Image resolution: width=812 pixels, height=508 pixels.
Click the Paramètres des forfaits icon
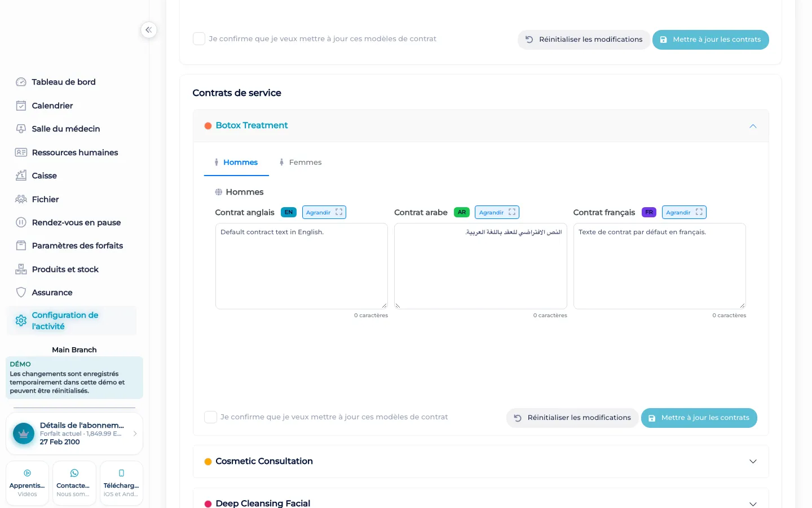coord(21,246)
